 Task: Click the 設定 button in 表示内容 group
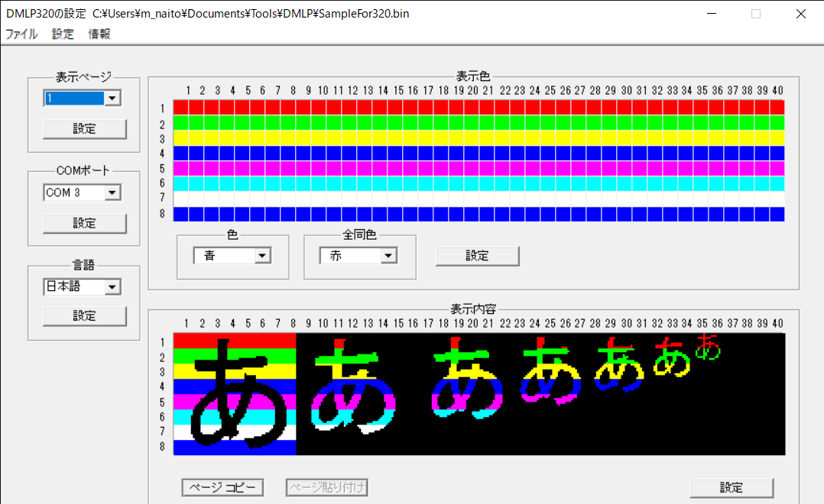tap(732, 488)
